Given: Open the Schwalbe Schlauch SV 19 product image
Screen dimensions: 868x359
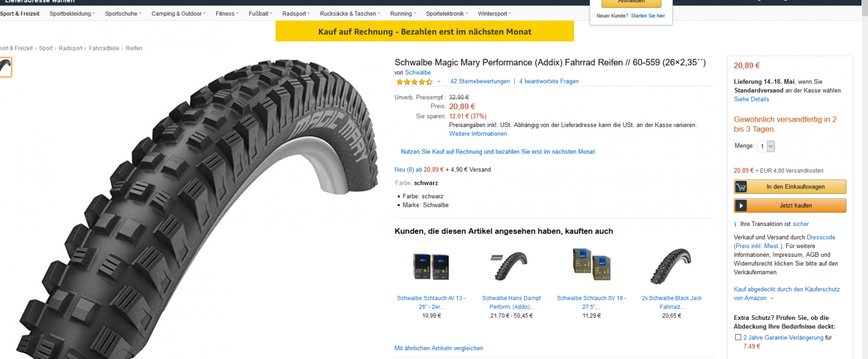Looking at the screenshot, I should [x=591, y=264].
